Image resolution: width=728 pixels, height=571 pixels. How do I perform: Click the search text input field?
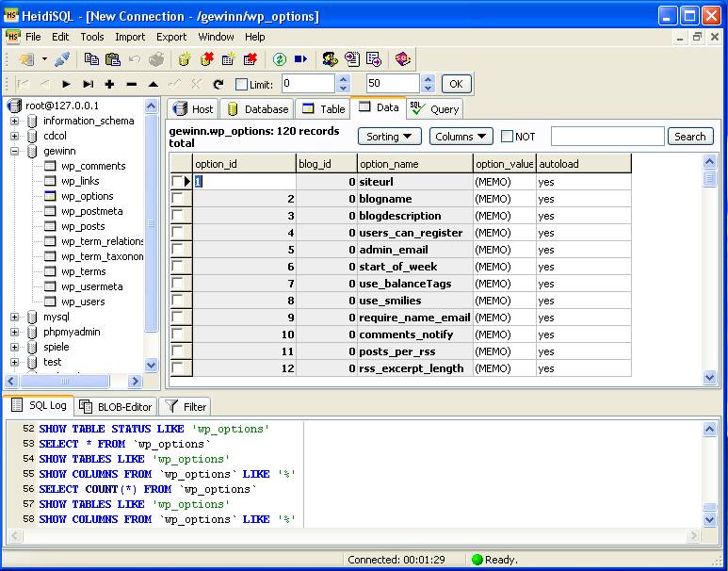tap(607, 137)
